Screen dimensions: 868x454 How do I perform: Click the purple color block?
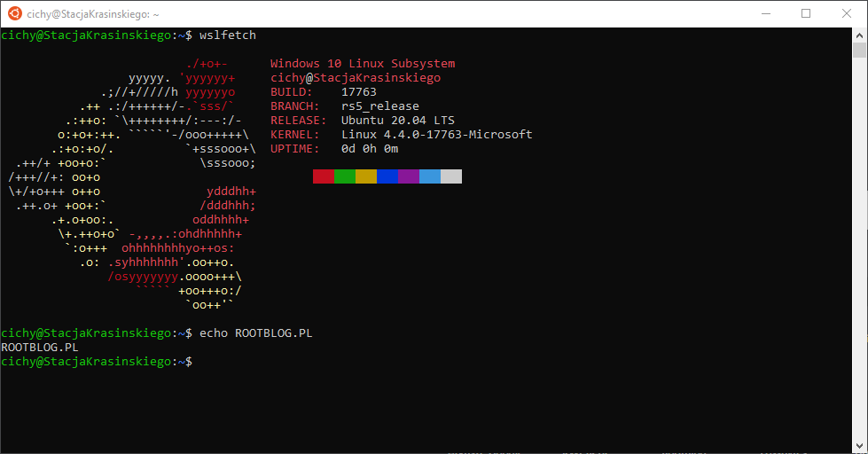[x=409, y=176]
